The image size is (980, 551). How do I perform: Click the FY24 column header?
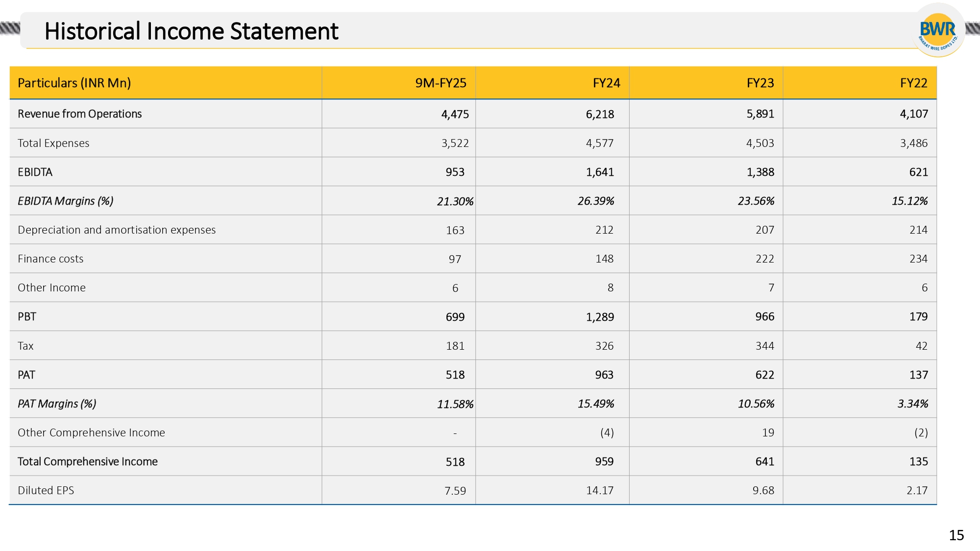click(606, 83)
